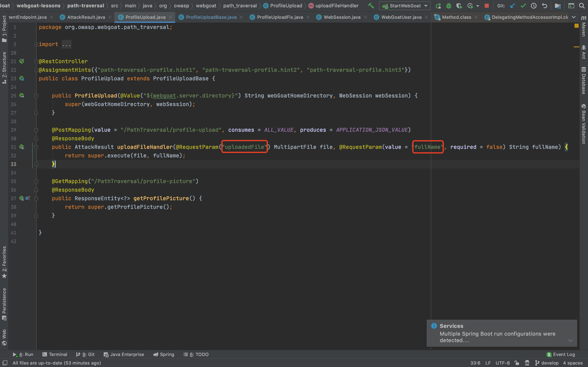This screenshot has height=367, width=588.
Task: Toggle tool window bars icon at bottom-left corner
Action: tap(5, 363)
